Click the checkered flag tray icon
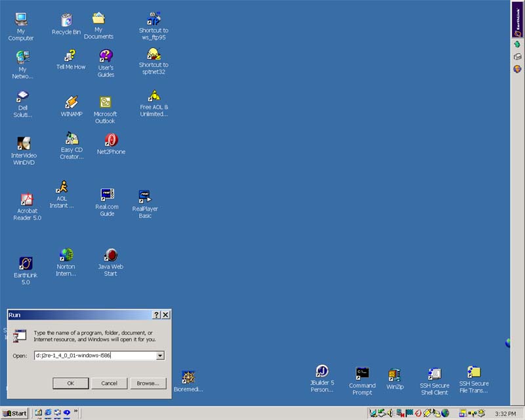Viewport: 525px width, 420px height. pyautogui.click(x=409, y=413)
